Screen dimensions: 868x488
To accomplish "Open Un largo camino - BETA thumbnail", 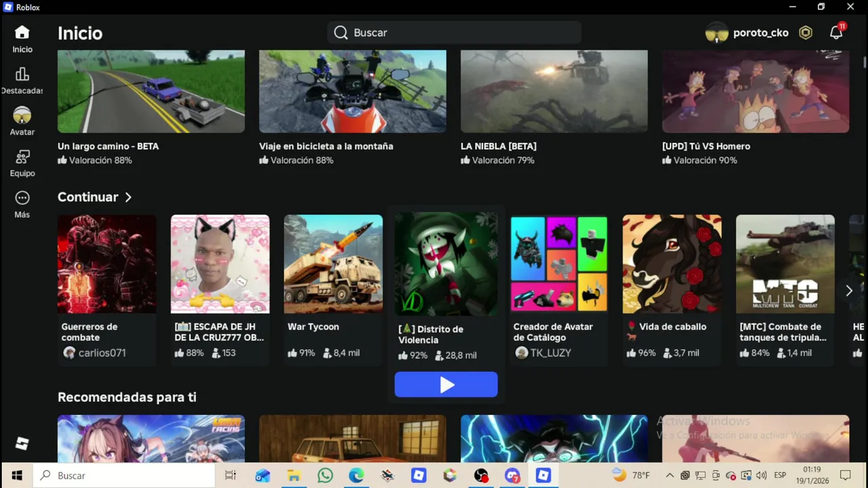I will pyautogui.click(x=151, y=91).
